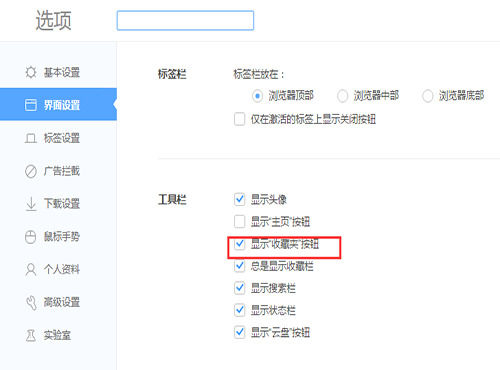Focus the search box beside 选项
Screen dimensions: 500x370
point(185,20)
